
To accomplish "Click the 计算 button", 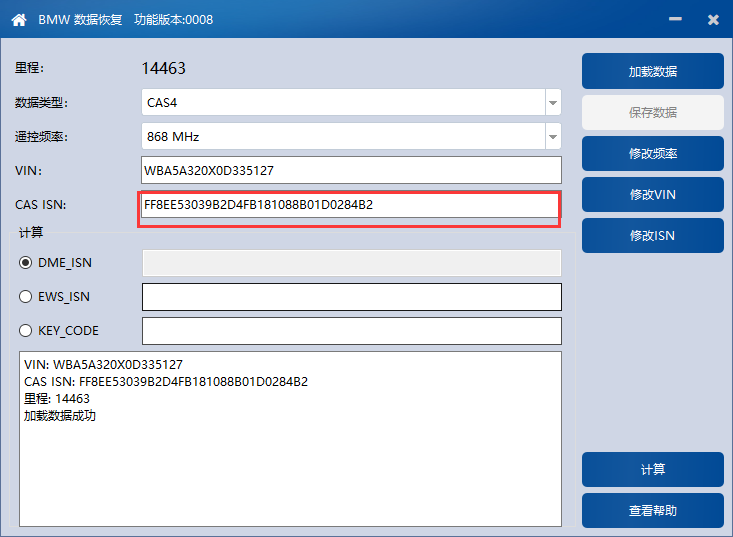I will (x=653, y=469).
